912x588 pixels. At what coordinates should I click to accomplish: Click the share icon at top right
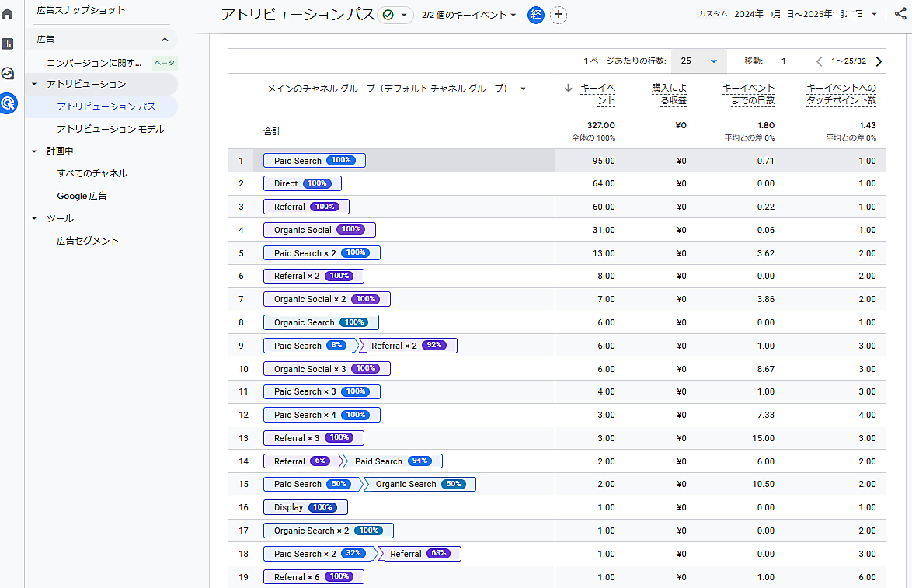coord(900,14)
